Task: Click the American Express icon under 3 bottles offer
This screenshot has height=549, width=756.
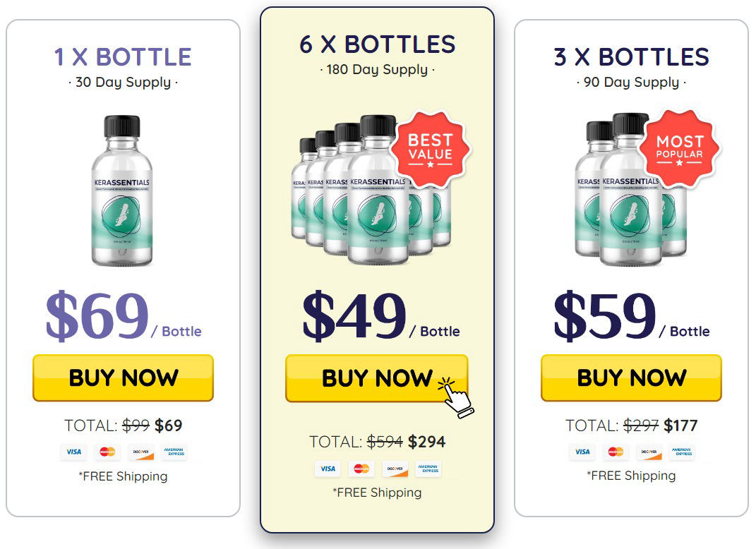Action: pos(683,452)
